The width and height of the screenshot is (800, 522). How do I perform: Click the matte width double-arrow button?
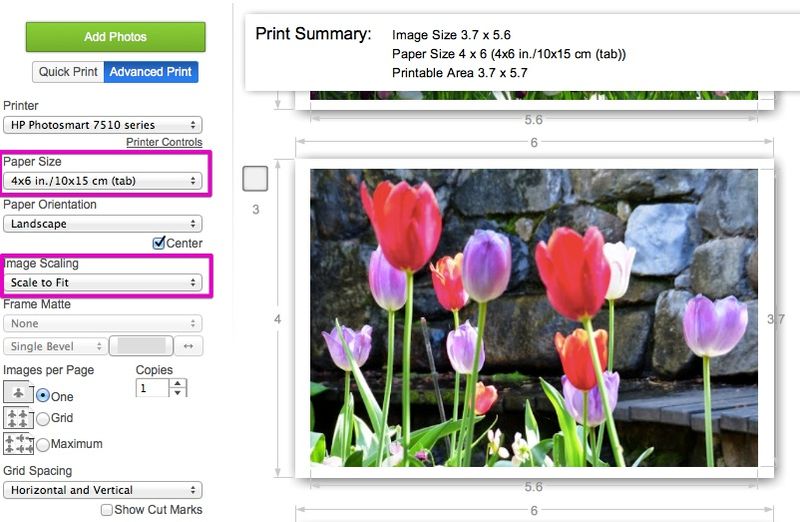188,346
